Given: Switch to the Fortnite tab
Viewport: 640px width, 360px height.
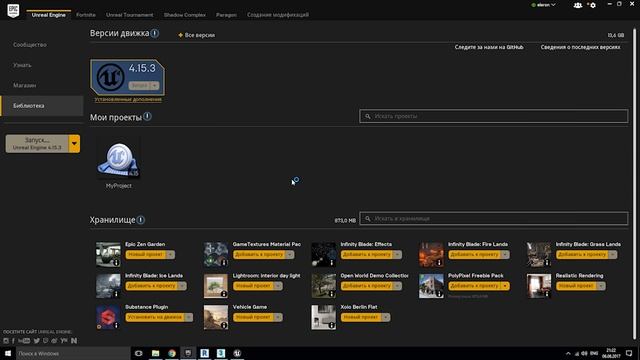Looking at the screenshot, I should [x=86, y=15].
